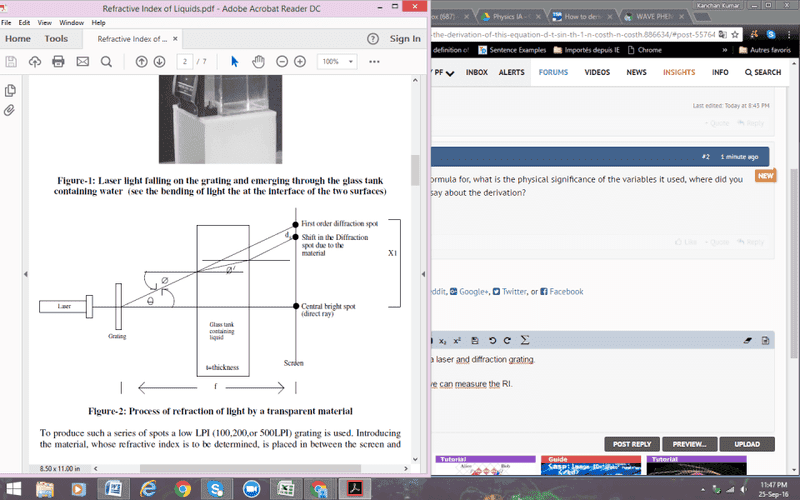Click the POST REPLY button
Viewport: 800px width, 500px height.
point(632,444)
